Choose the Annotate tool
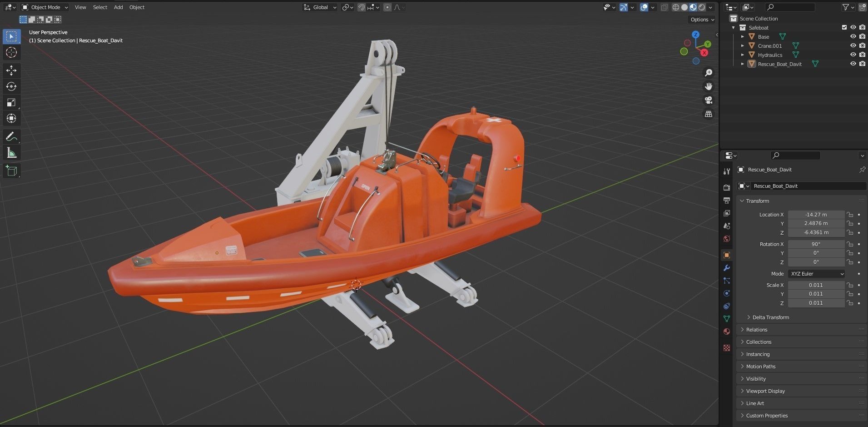868x427 pixels. [x=11, y=136]
